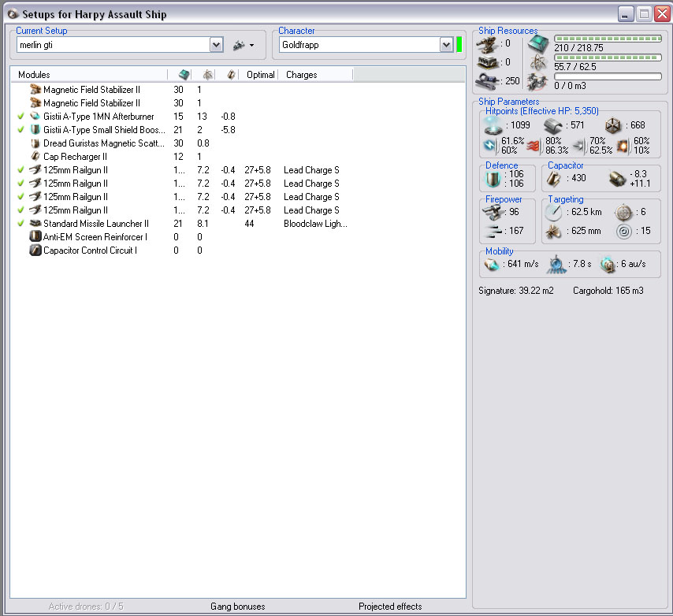Click the capacitor recharge icon showing -8.3 +11.1
The image size is (673, 616).
click(618, 179)
